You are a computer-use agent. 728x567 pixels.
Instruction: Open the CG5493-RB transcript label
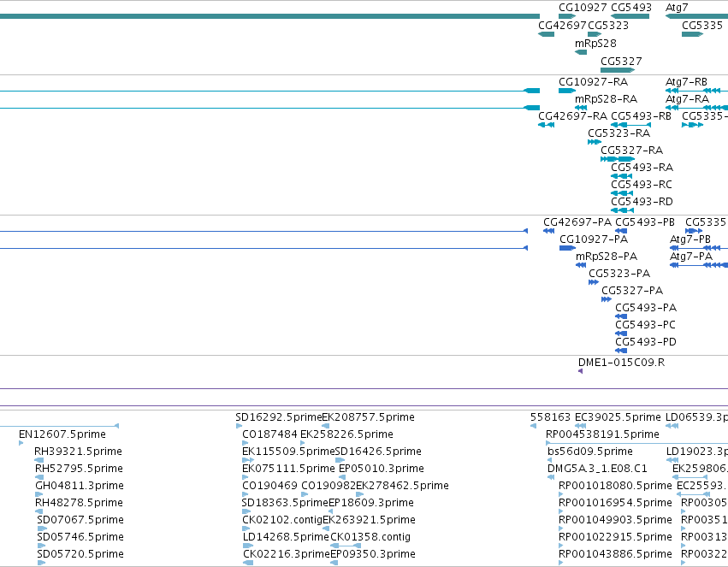click(642, 116)
